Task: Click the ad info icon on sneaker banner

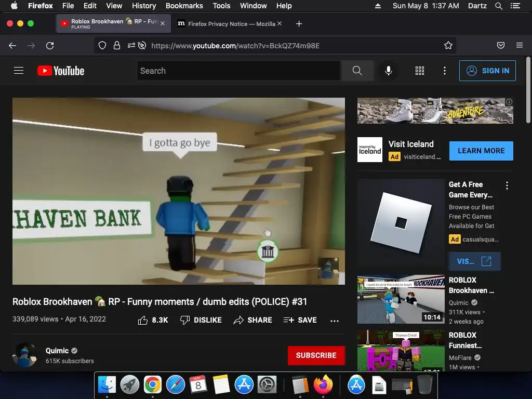Action: pyautogui.click(x=509, y=102)
